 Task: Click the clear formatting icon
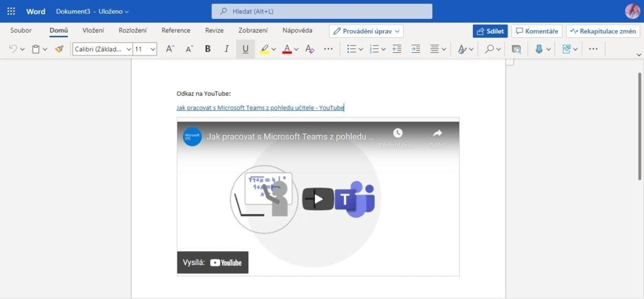point(309,49)
